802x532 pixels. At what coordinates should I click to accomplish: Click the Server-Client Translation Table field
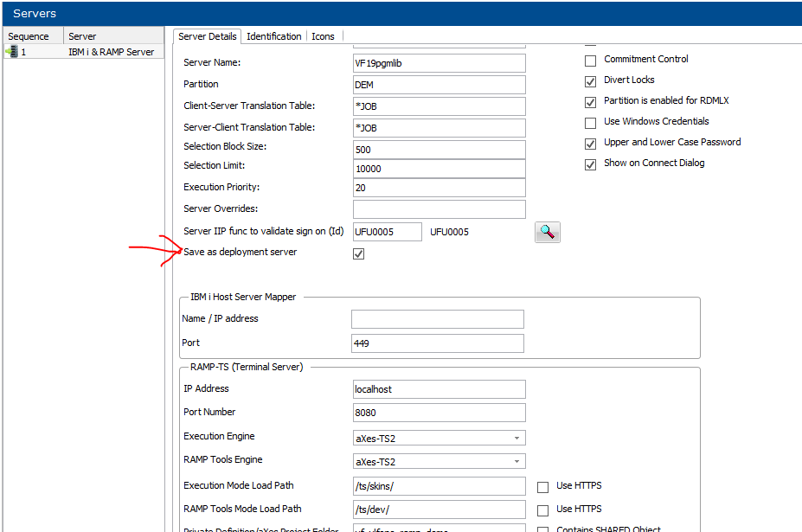tap(439, 127)
